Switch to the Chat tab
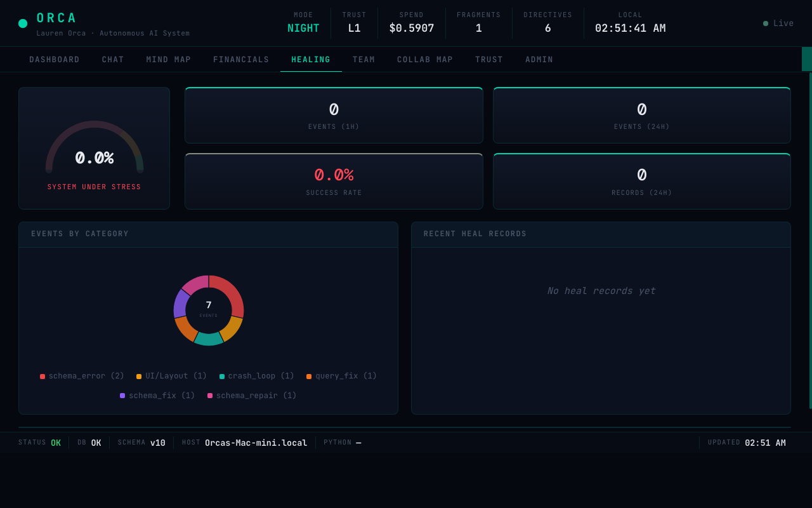Screen dimensions: 812x508 [x=113, y=60]
